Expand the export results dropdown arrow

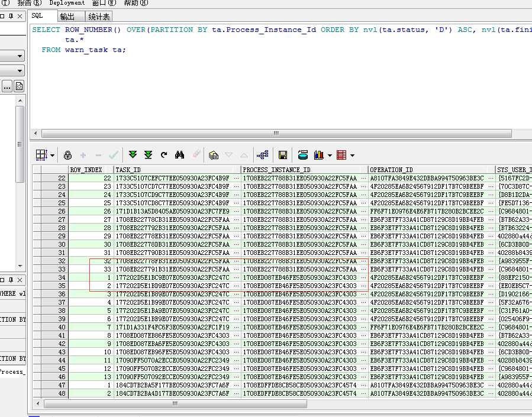click(353, 156)
